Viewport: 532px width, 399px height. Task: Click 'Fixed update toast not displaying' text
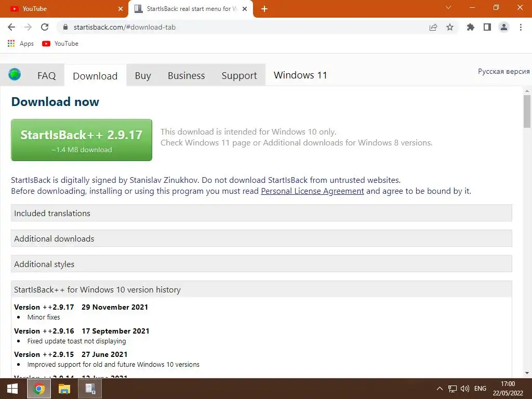[x=77, y=341]
